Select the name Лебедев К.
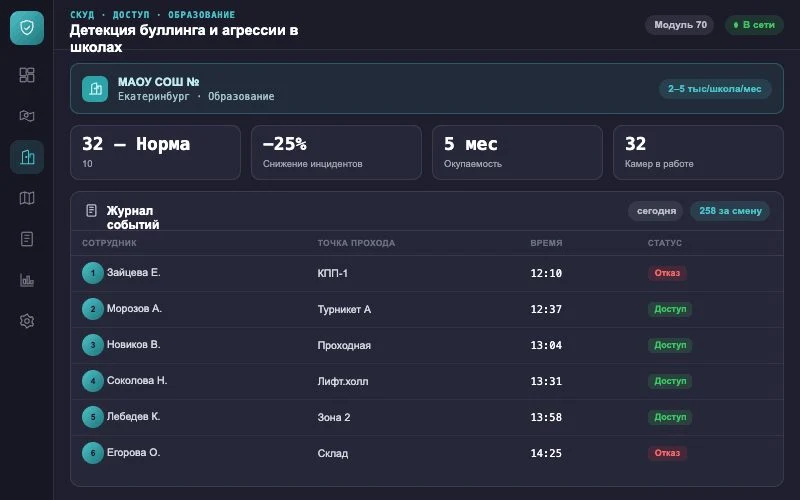 pyautogui.click(x=134, y=416)
